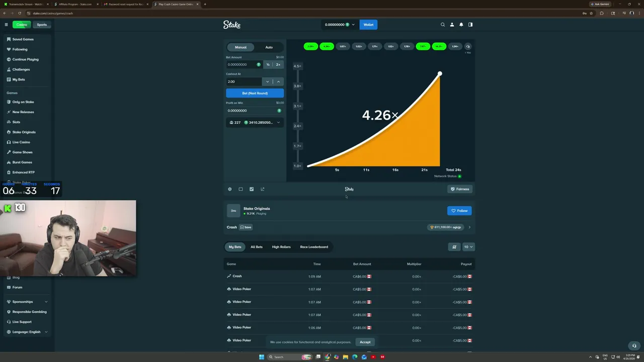Viewport: 644px width, 362px height.
Task: Open the site search magnifier icon
Action: [x=443, y=25]
